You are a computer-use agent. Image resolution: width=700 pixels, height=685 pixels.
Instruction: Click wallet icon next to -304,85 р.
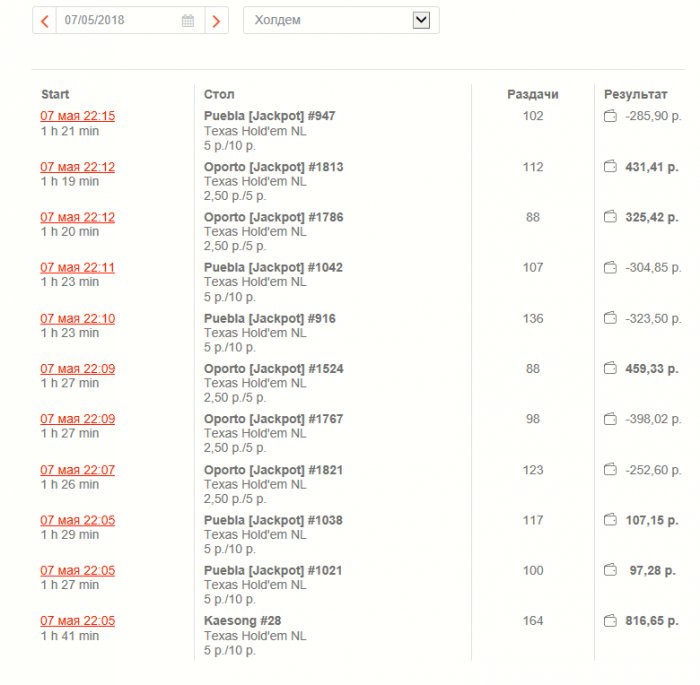pyautogui.click(x=610, y=267)
